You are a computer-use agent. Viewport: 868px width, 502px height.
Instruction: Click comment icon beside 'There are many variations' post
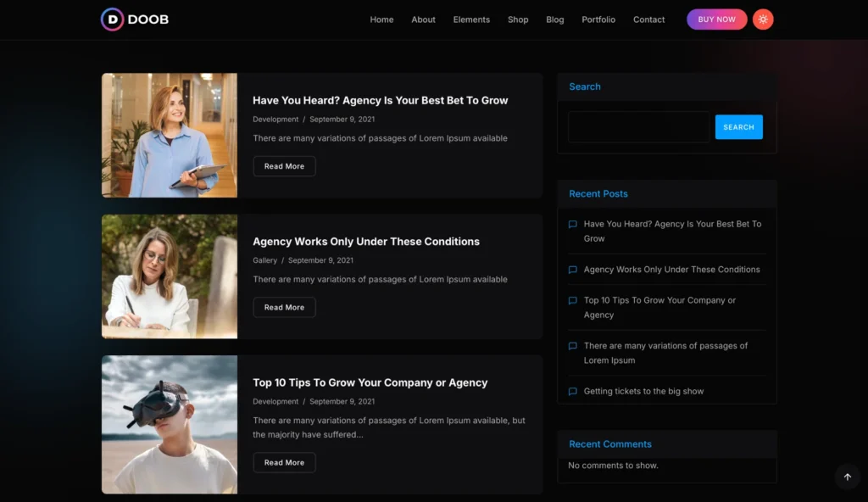(x=573, y=346)
